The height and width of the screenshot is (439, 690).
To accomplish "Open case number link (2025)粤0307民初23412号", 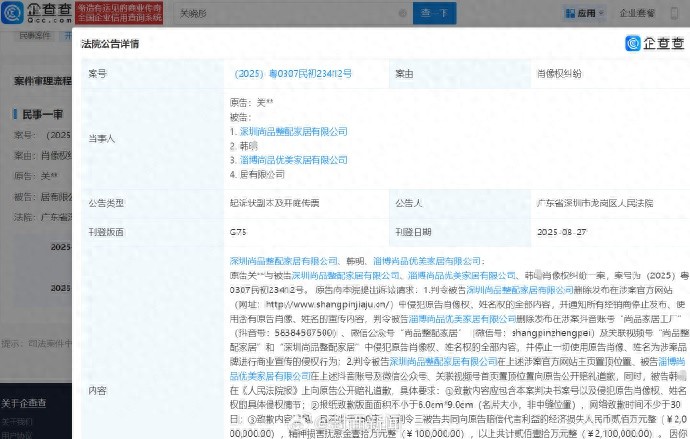I will click(x=293, y=73).
